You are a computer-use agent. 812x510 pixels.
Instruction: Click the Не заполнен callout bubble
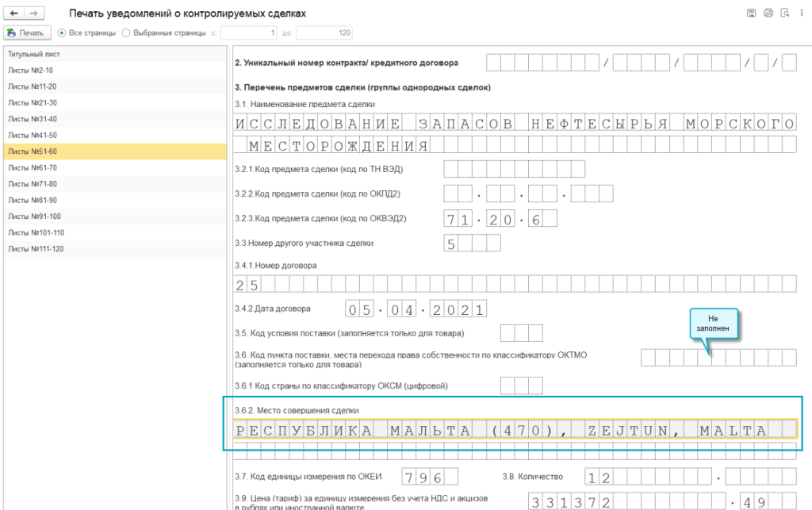tap(713, 321)
